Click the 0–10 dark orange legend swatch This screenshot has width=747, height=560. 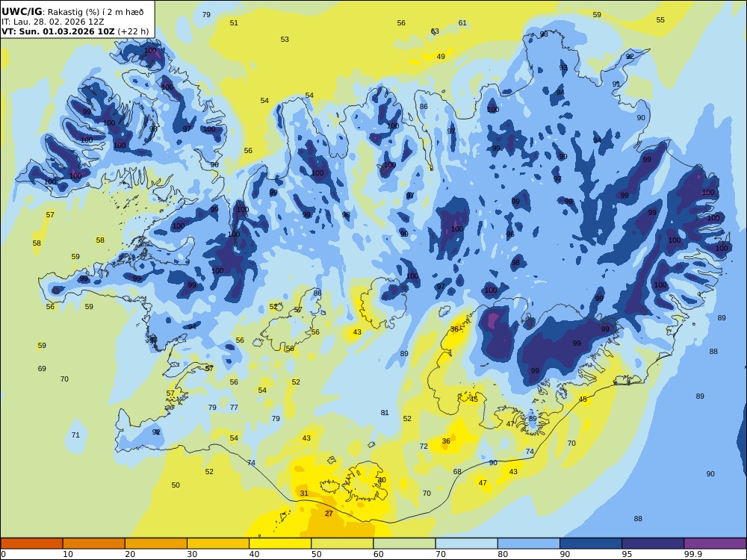[x=31, y=544]
